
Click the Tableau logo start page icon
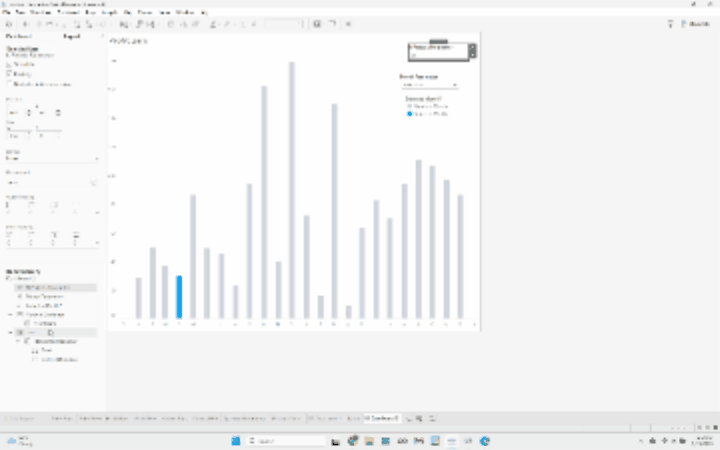tap(9, 24)
